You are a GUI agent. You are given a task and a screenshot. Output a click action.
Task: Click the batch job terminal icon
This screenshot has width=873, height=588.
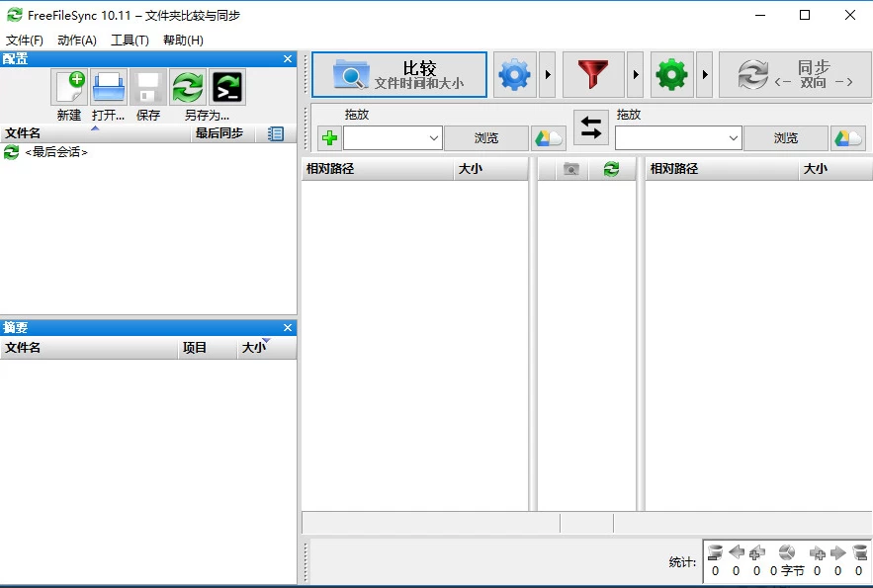227,88
